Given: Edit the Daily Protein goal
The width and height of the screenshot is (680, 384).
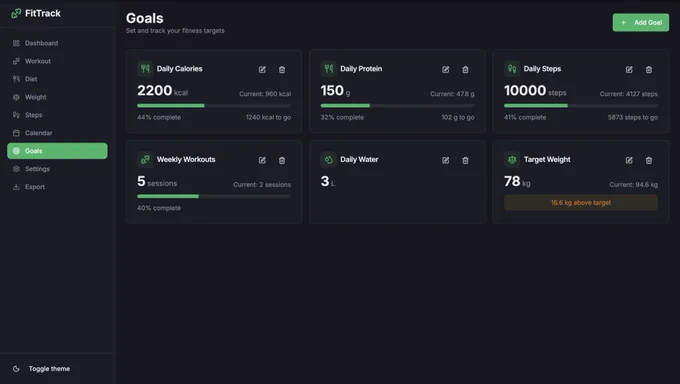Looking at the screenshot, I should pos(445,69).
